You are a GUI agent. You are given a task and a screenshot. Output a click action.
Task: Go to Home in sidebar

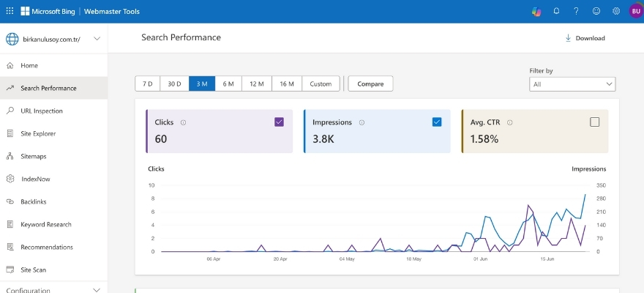(x=54, y=65)
